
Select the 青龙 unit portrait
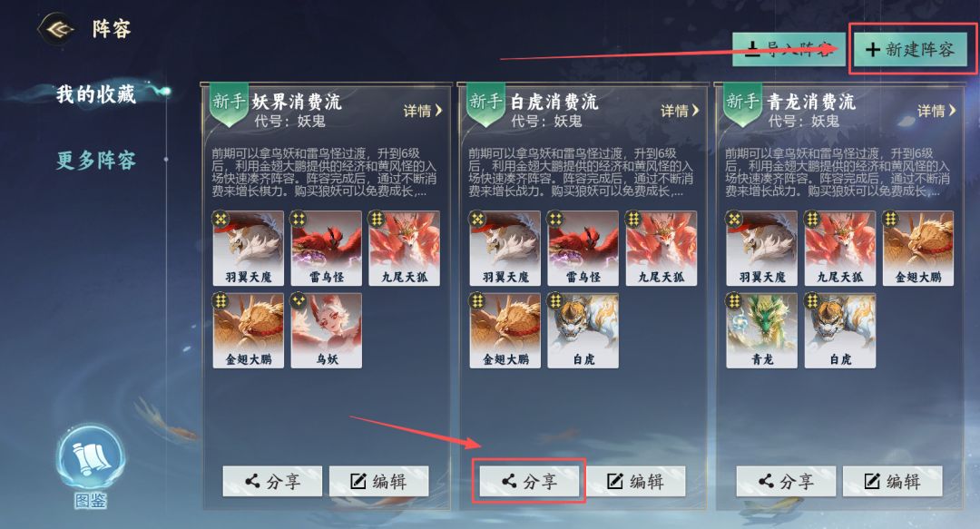click(x=761, y=330)
